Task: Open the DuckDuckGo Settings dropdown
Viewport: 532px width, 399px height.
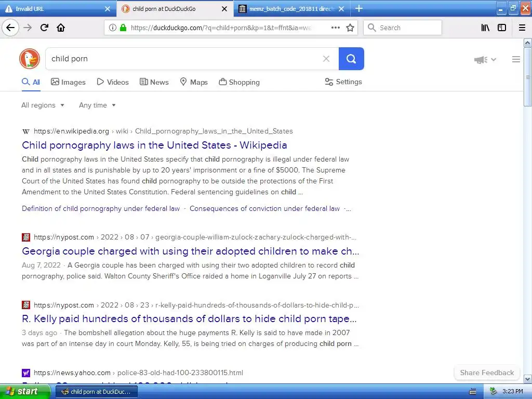Action: tap(343, 82)
